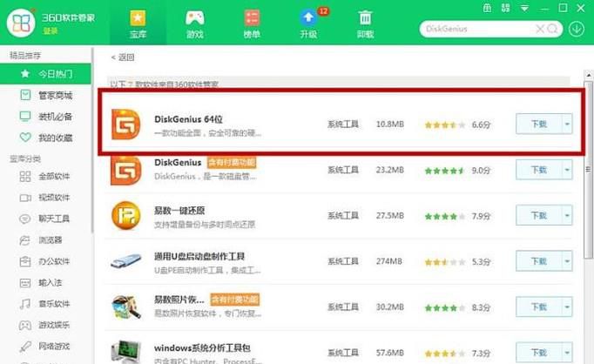Expand download options for 易数照片恢复
Screen dimensions: 594x364
[x=567, y=307]
